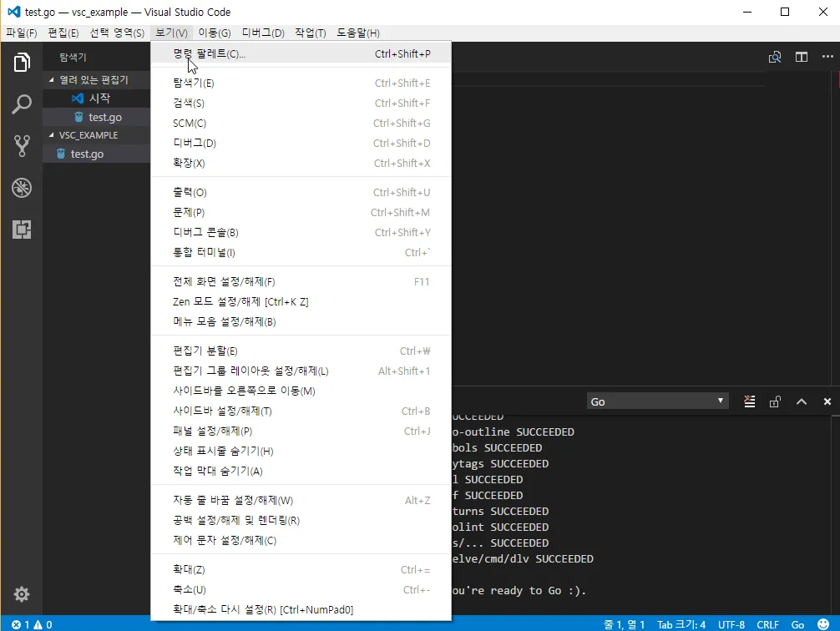840x631 pixels.
Task: Select 사이드바를 오른쪽으로 이동(M)
Action: tap(301, 391)
